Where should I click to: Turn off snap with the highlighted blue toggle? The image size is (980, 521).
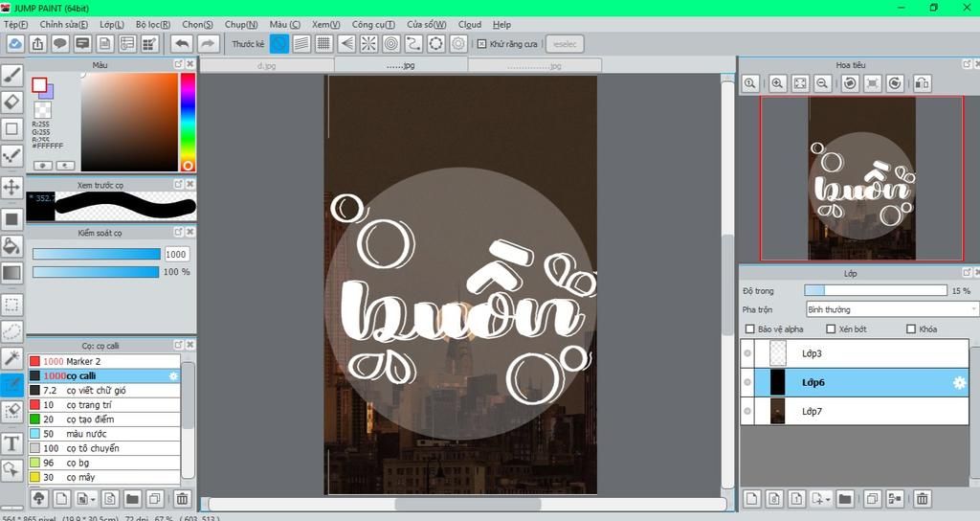coord(279,44)
